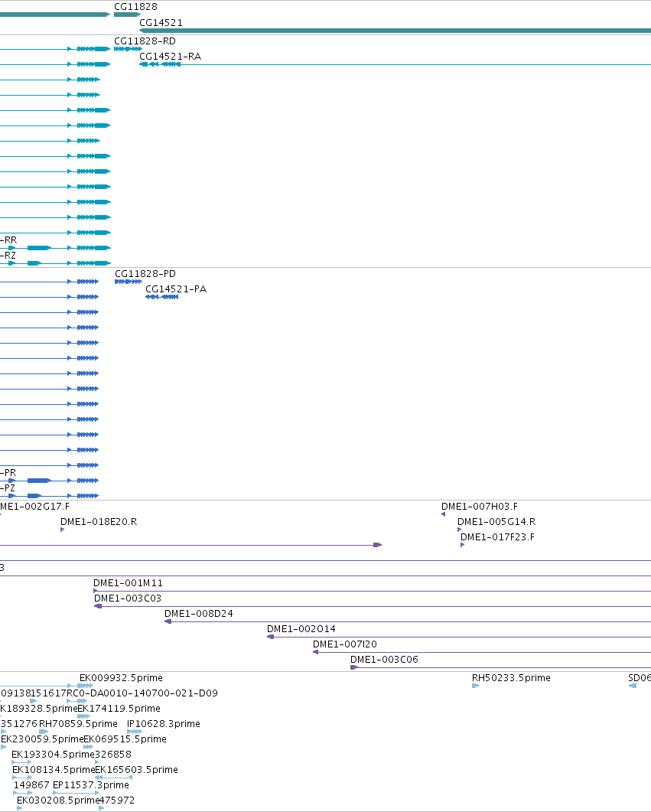The width and height of the screenshot is (651, 812).
Task: Click the CG11828-PD protein label
Action: 145,273
